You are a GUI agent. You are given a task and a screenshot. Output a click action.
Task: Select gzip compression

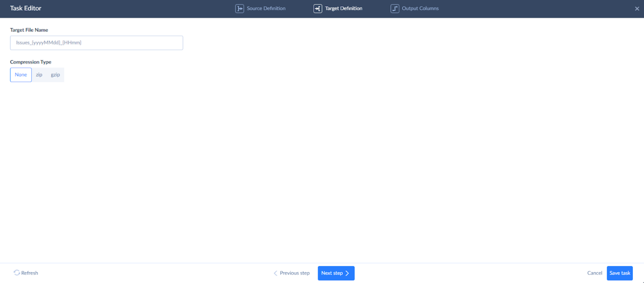(x=55, y=75)
